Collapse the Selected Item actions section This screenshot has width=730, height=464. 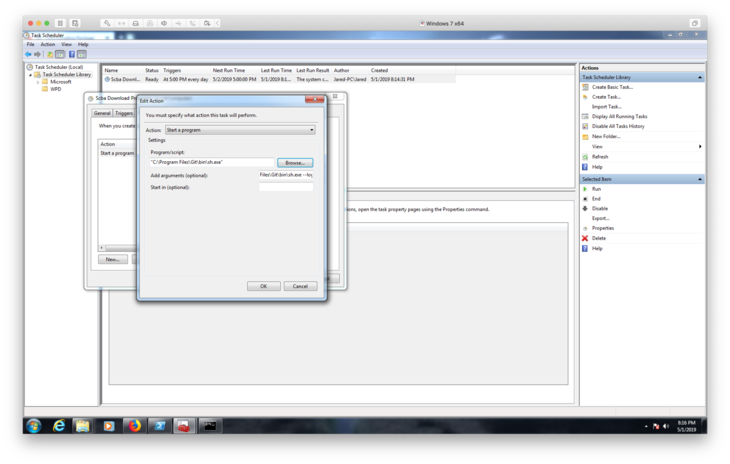click(x=700, y=179)
